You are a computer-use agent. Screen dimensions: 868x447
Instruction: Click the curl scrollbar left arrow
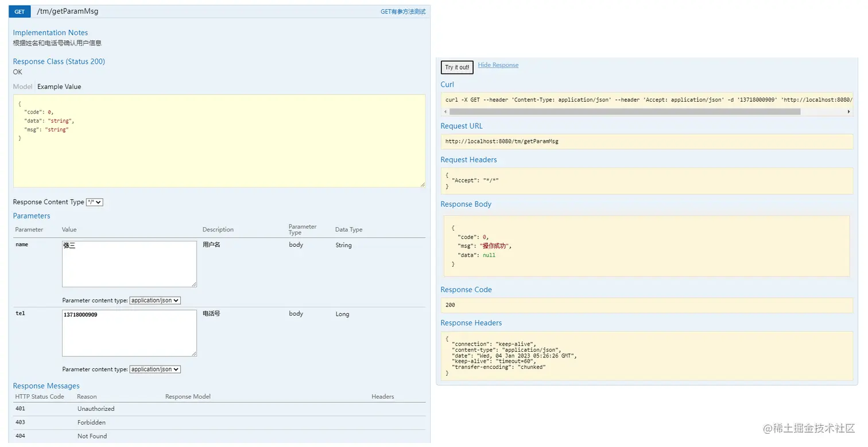click(x=446, y=111)
